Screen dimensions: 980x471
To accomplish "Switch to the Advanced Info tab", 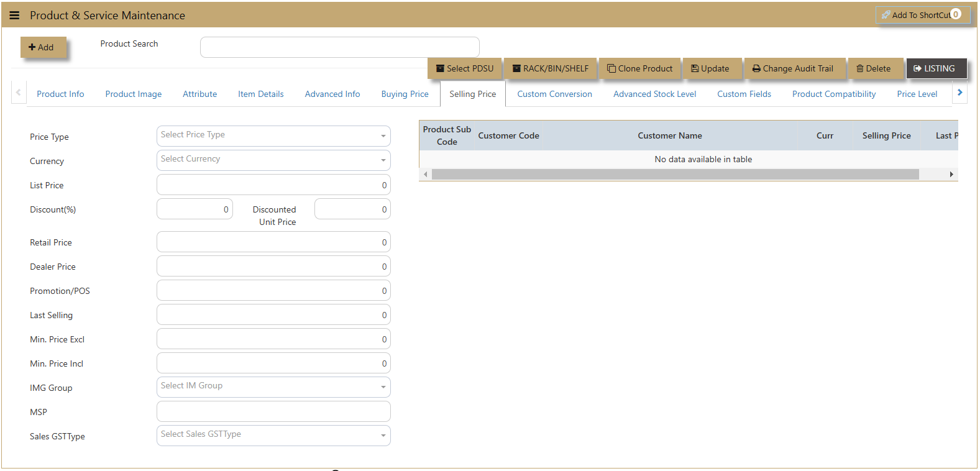I will click(x=332, y=94).
